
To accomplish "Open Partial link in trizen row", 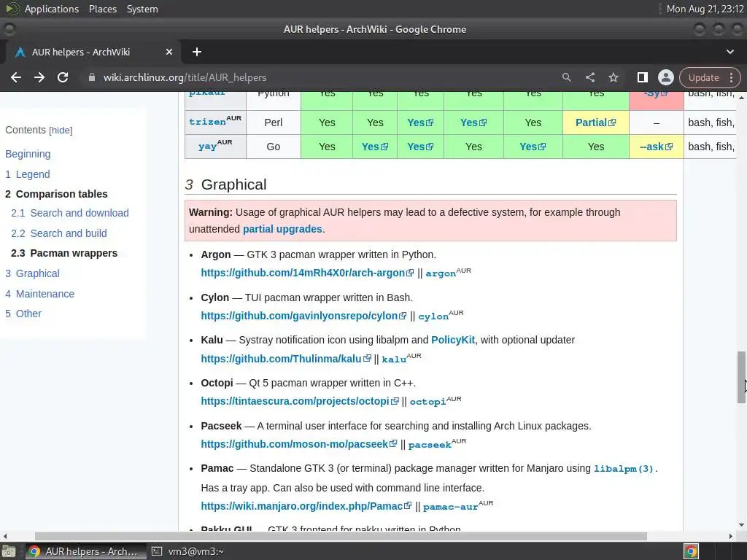I will (x=595, y=122).
